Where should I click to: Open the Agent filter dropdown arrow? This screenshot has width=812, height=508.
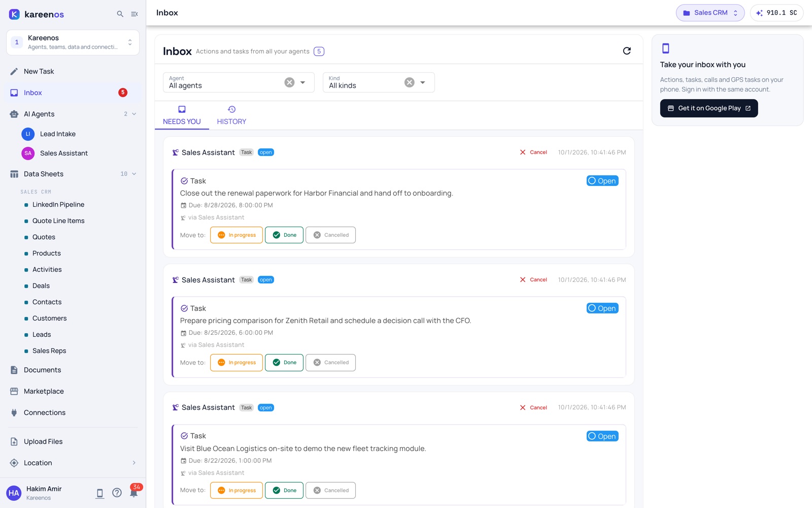point(303,82)
